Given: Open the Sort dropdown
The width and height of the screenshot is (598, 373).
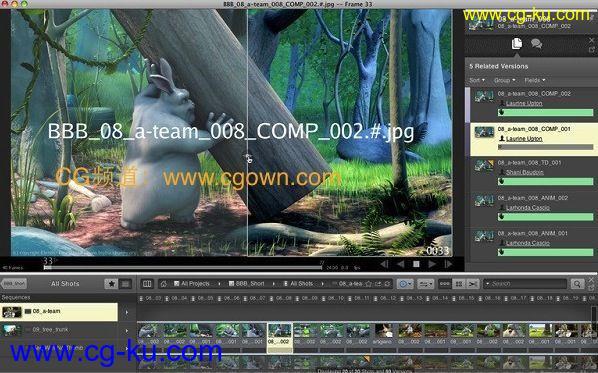Looking at the screenshot, I should click(477, 80).
